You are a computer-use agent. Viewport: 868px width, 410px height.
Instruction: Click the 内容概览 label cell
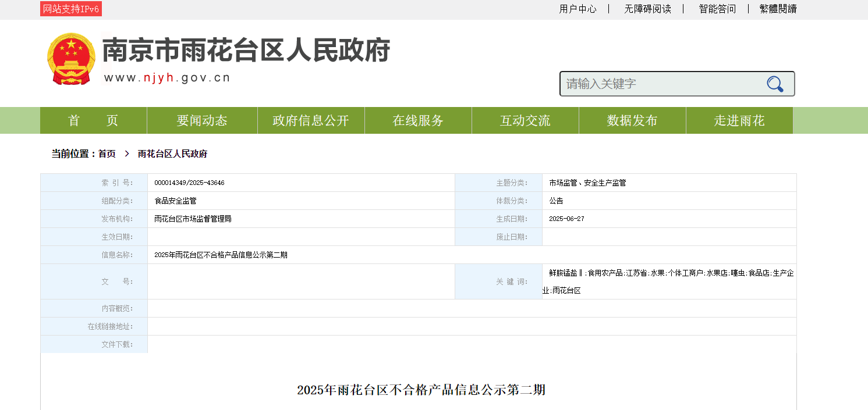point(94,308)
